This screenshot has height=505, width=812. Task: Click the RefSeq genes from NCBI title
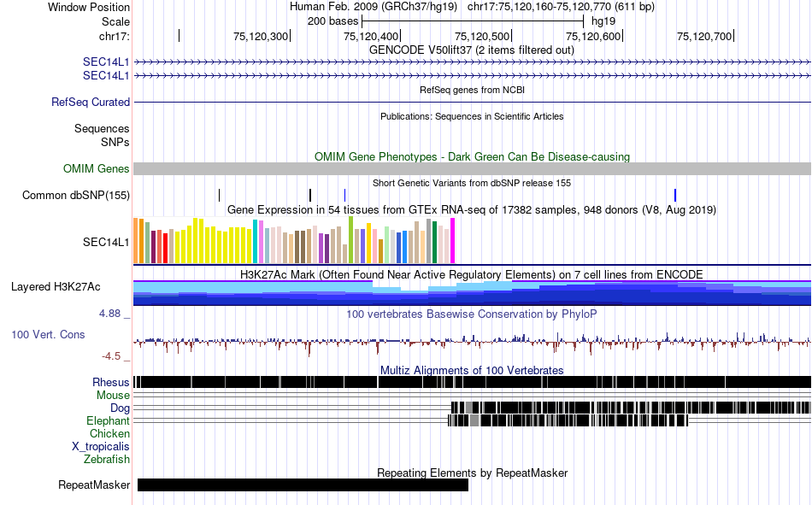[x=472, y=90]
